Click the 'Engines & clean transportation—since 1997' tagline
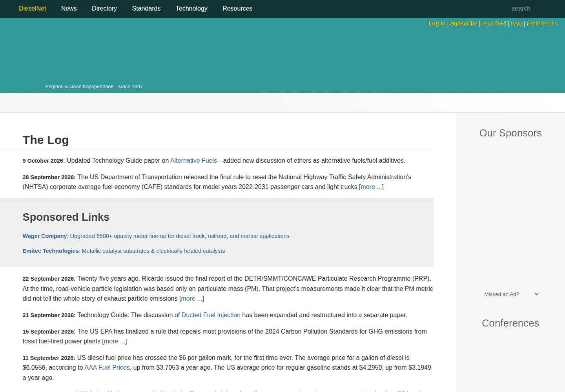Image resolution: width=565 pixels, height=392 pixels. click(x=94, y=86)
